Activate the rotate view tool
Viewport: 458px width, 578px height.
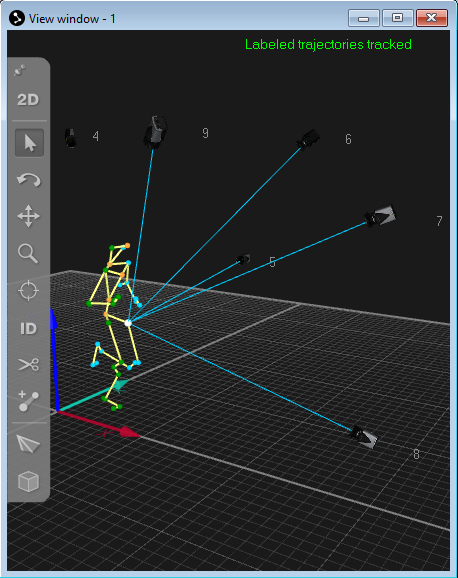coord(29,180)
